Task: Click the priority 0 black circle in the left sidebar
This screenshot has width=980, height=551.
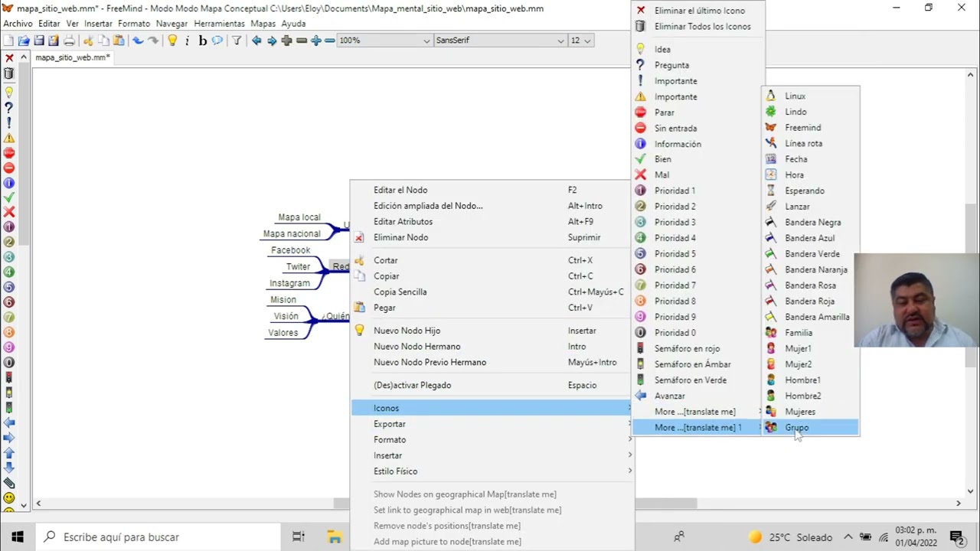Action: click(9, 362)
